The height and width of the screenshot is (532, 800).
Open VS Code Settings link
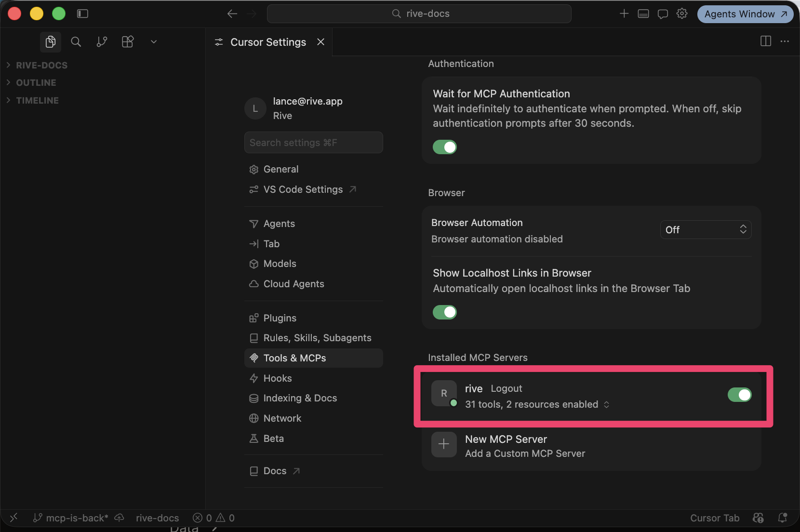pyautogui.click(x=314, y=189)
